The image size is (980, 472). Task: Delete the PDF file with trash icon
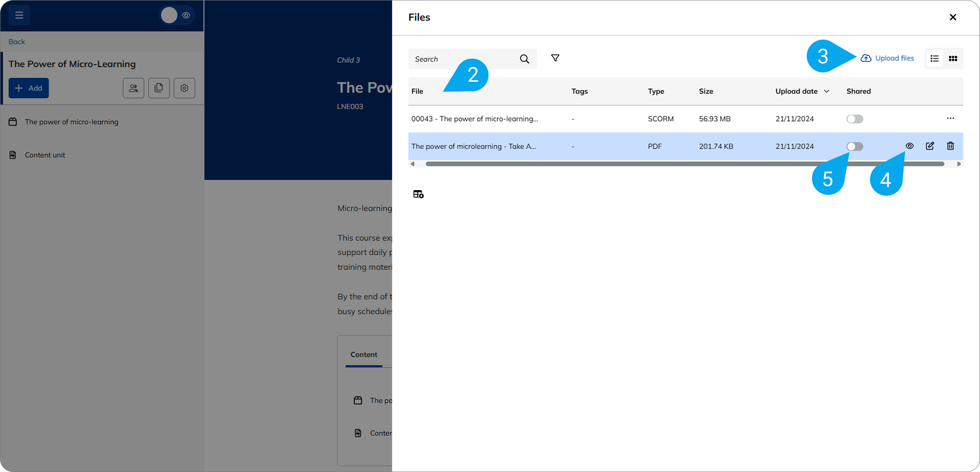[950, 146]
